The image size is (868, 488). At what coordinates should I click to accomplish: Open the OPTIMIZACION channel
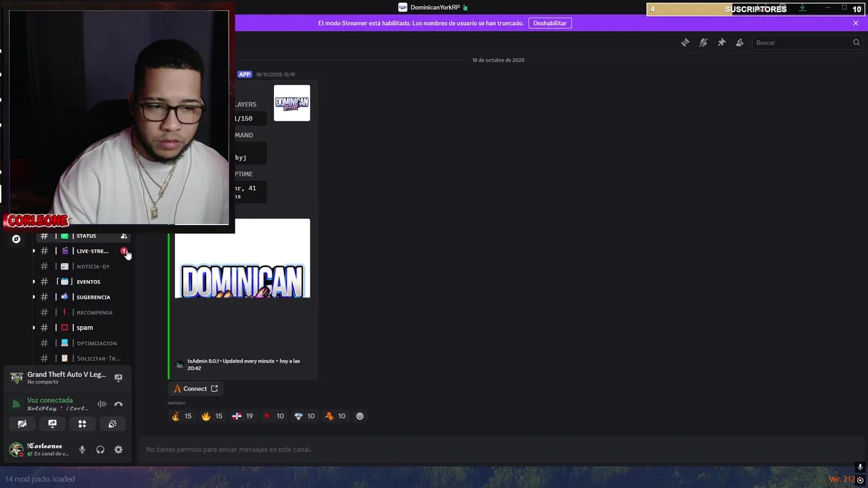(83, 343)
